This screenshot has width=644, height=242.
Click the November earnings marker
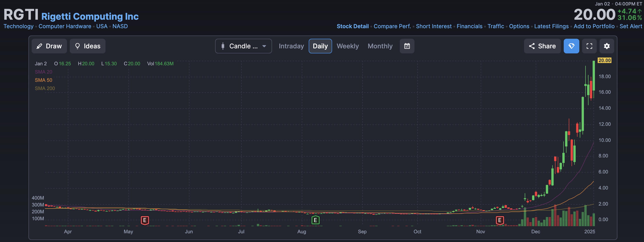[x=500, y=220]
